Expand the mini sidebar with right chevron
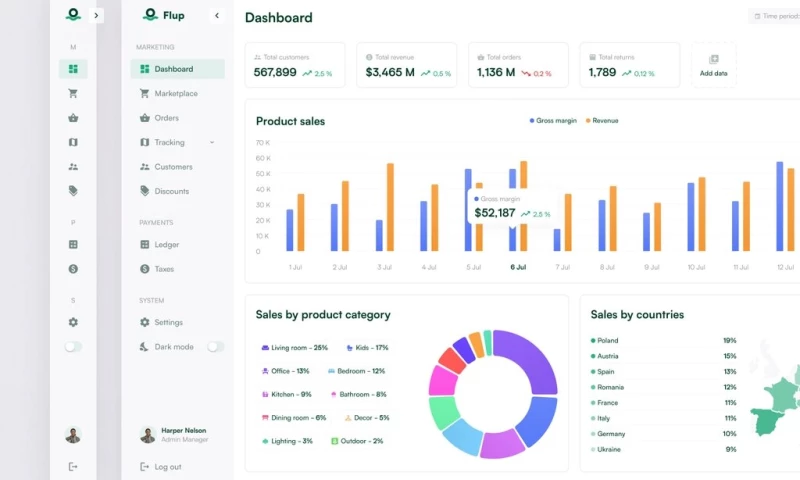Screen dimensions: 800x480 coord(96,16)
